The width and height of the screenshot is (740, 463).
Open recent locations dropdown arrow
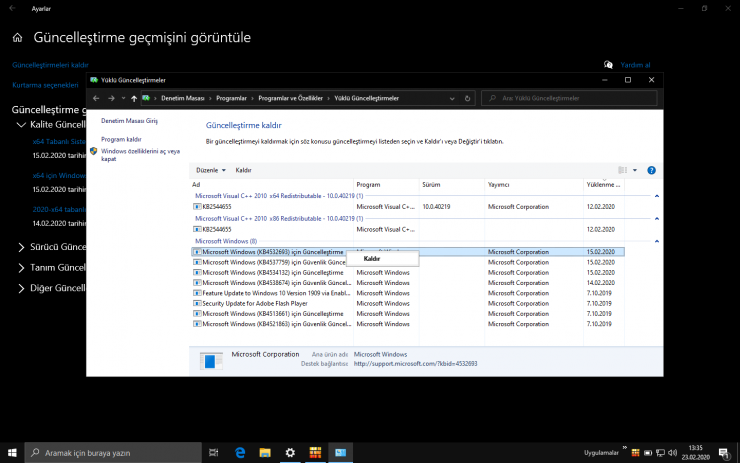pos(123,98)
